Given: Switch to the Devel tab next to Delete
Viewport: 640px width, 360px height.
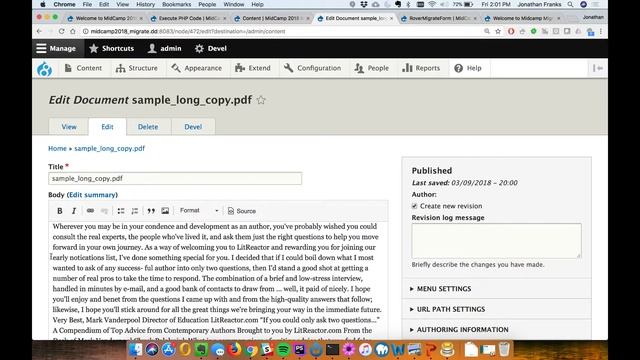Looking at the screenshot, I should coord(193,127).
